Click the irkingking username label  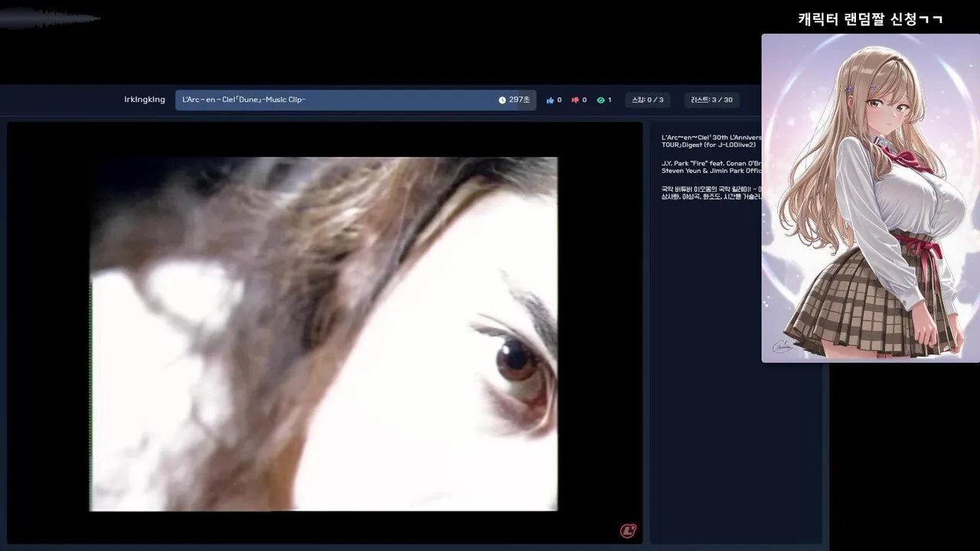tap(145, 99)
